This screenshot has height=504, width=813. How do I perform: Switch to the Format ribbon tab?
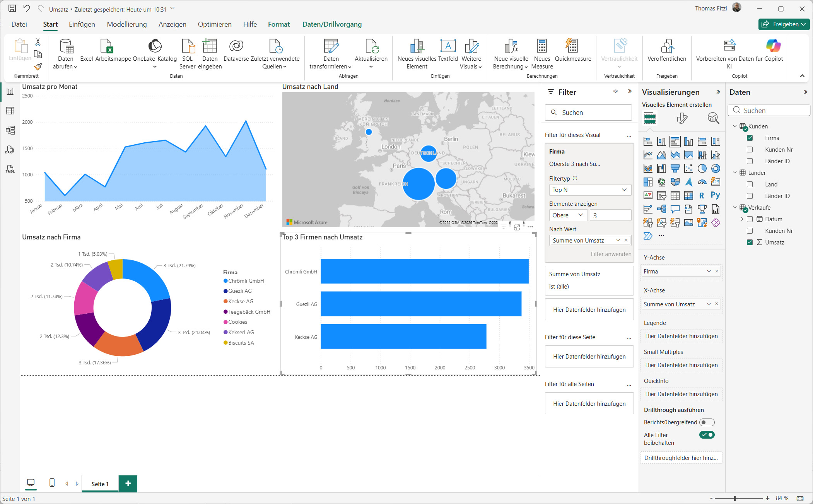click(x=278, y=24)
